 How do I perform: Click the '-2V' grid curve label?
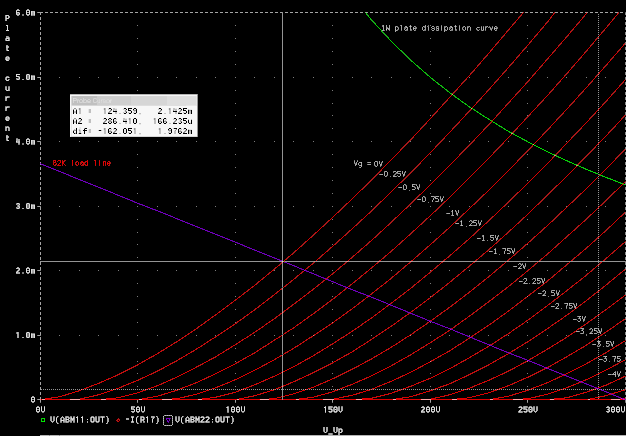tap(520, 266)
